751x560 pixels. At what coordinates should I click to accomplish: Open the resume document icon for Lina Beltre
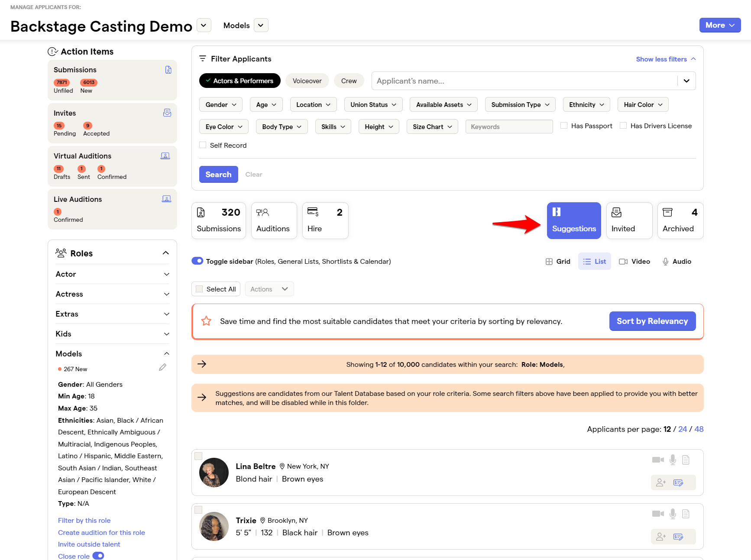(686, 460)
